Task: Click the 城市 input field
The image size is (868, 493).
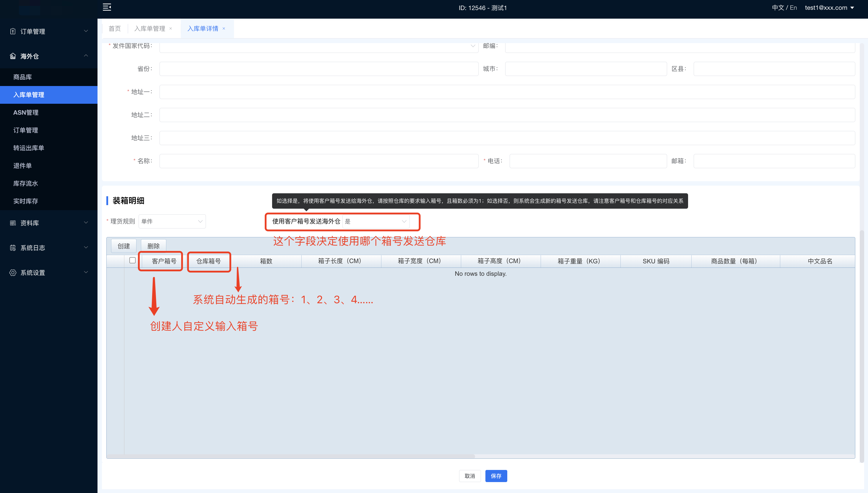Action: (x=586, y=69)
